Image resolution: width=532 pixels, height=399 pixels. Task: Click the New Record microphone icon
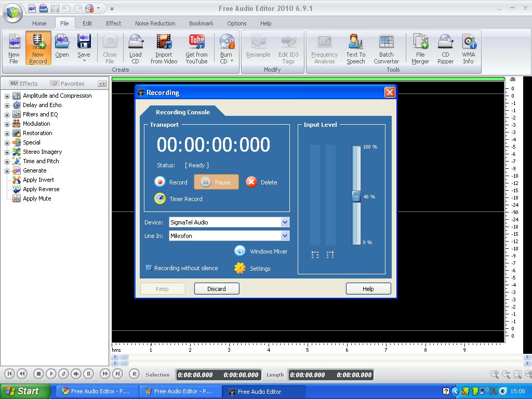[x=38, y=42]
